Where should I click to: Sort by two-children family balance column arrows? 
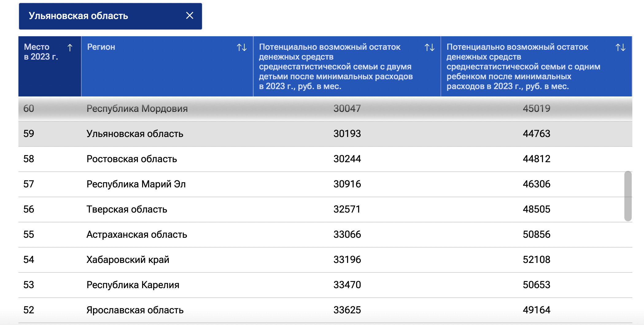(x=429, y=48)
